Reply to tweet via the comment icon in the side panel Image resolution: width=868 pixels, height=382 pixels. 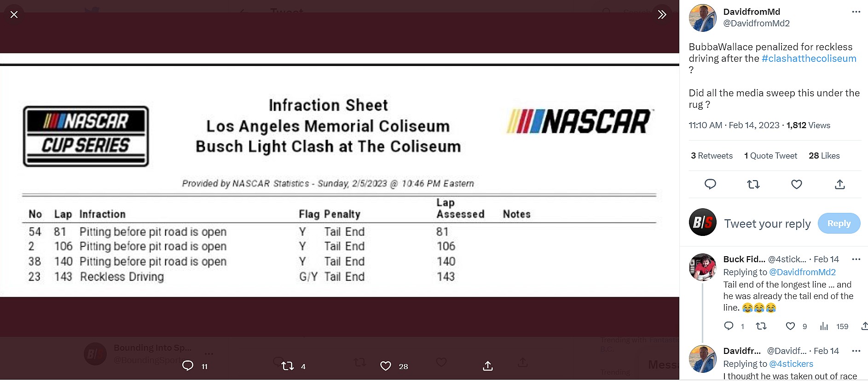[710, 184]
